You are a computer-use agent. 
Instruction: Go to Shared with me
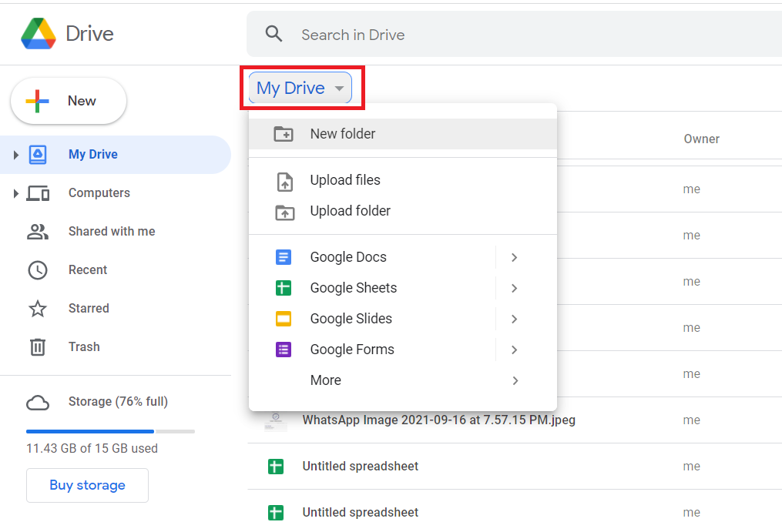click(x=116, y=231)
